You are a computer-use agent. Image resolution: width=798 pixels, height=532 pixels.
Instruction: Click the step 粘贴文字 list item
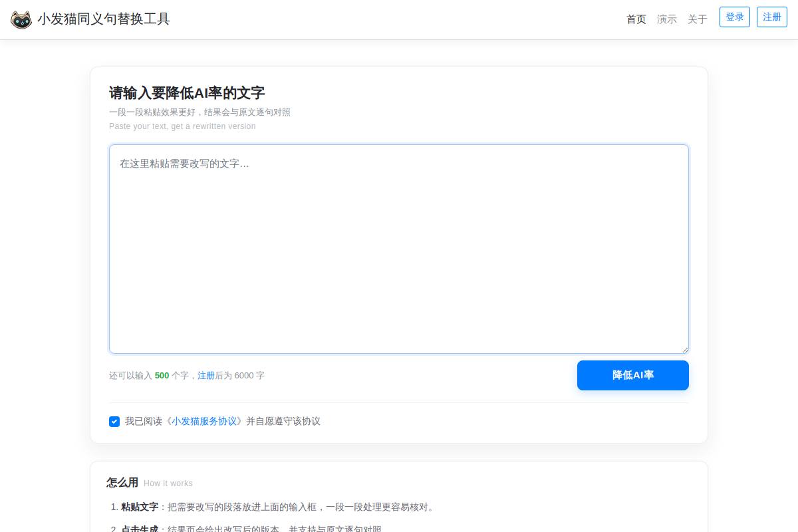click(x=278, y=507)
